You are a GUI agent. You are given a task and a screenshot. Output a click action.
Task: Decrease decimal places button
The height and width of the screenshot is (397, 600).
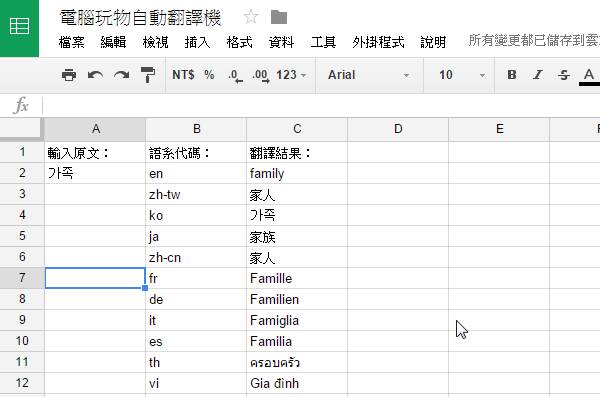[235, 75]
